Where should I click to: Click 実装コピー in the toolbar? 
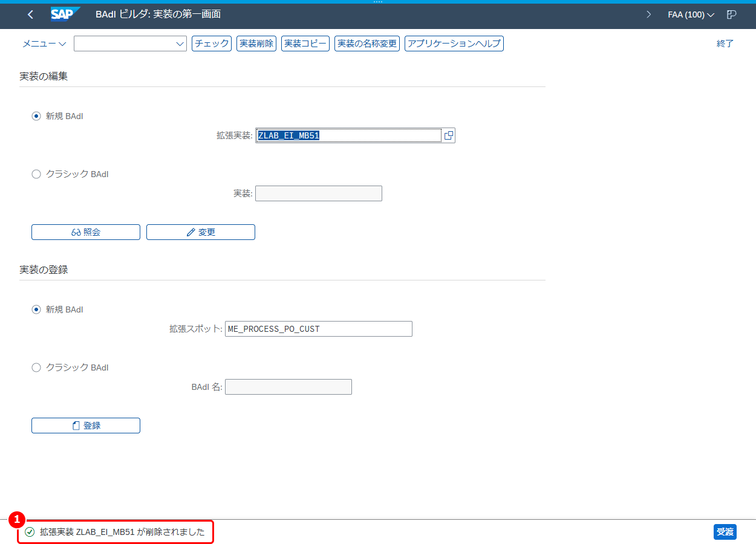(x=305, y=44)
